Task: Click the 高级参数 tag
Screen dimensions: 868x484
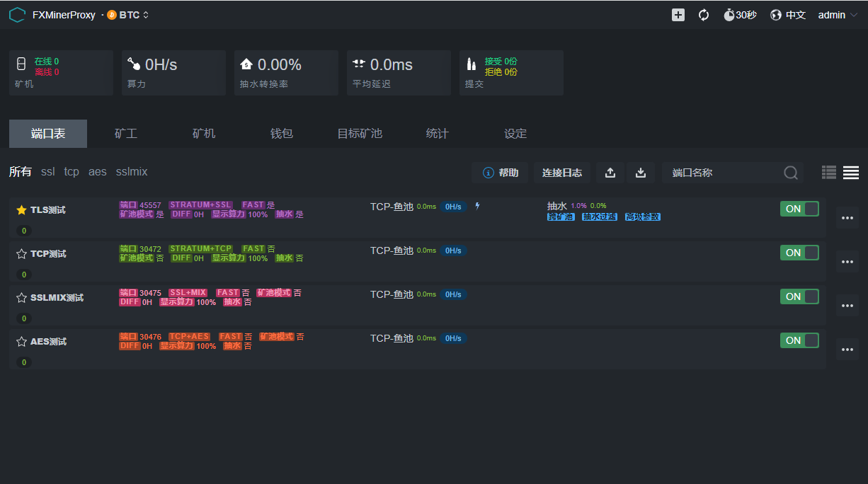Action: (x=642, y=217)
